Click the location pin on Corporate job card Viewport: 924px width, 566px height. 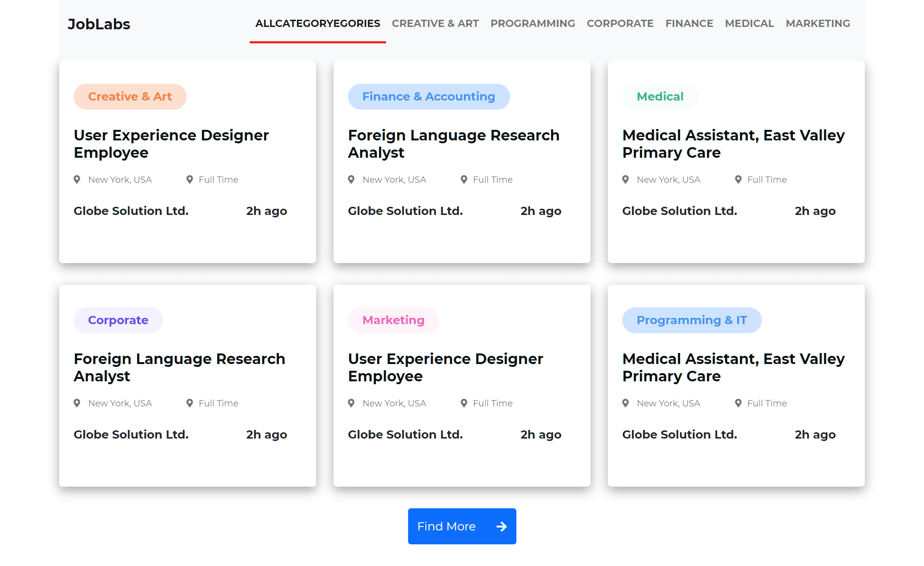[x=77, y=403]
